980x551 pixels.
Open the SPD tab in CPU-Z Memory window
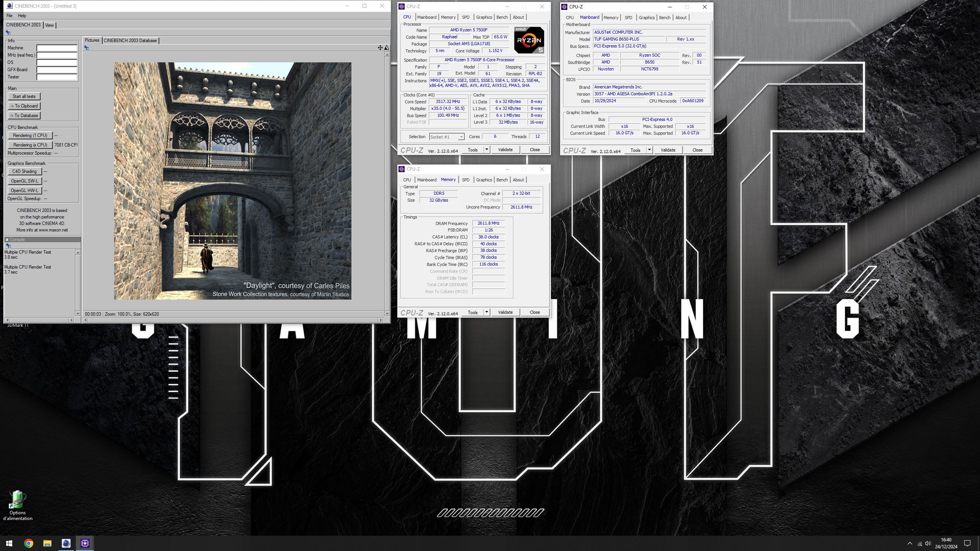(x=465, y=180)
